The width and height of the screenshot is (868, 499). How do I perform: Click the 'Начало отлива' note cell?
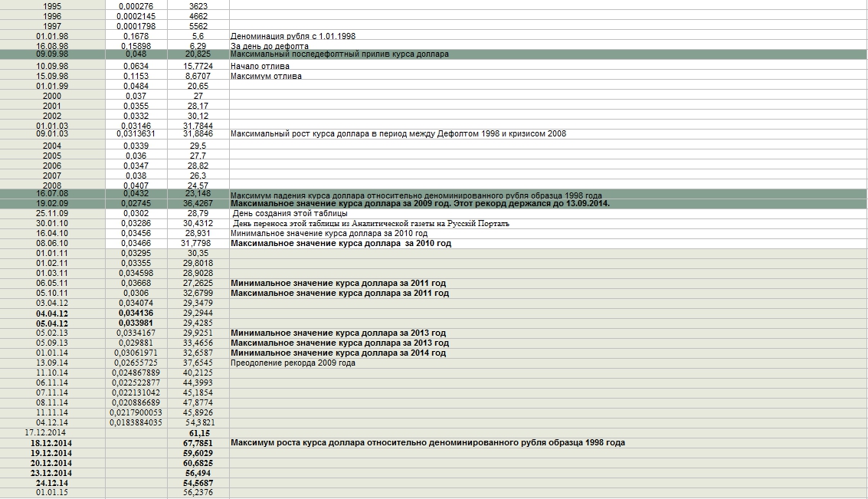[x=260, y=67]
